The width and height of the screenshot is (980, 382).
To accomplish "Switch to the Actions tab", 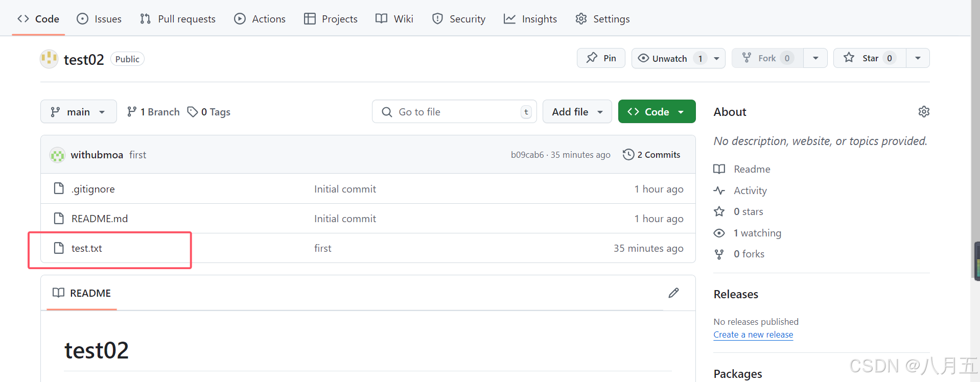I will [x=260, y=19].
